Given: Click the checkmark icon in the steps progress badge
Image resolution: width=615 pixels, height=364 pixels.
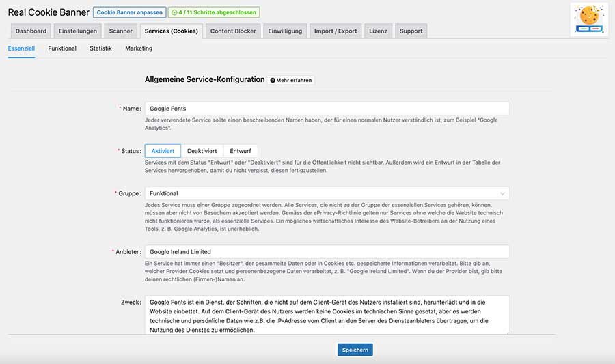Looking at the screenshot, I should coord(175,12).
